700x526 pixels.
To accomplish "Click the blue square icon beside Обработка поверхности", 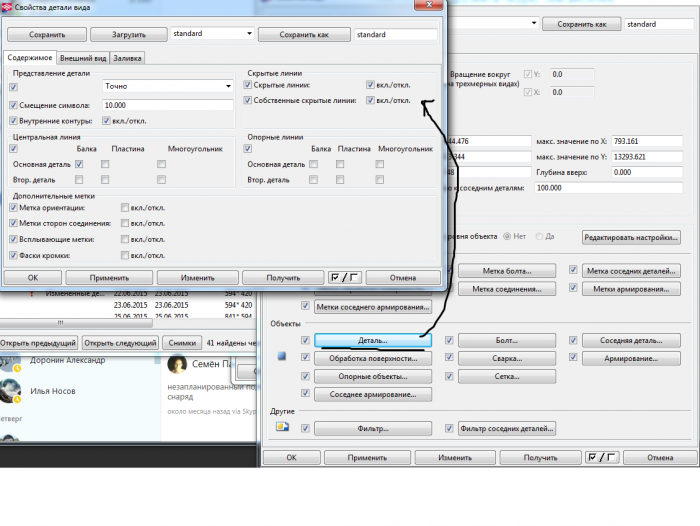I will (x=282, y=356).
